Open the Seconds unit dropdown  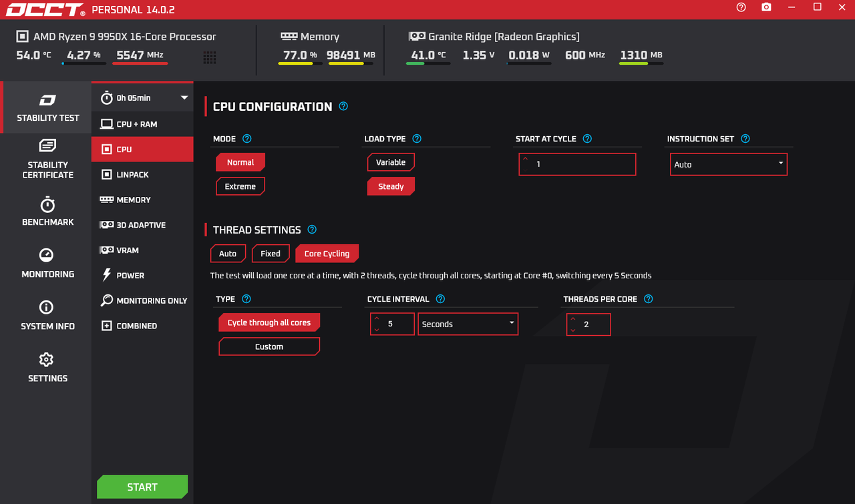tap(468, 324)
